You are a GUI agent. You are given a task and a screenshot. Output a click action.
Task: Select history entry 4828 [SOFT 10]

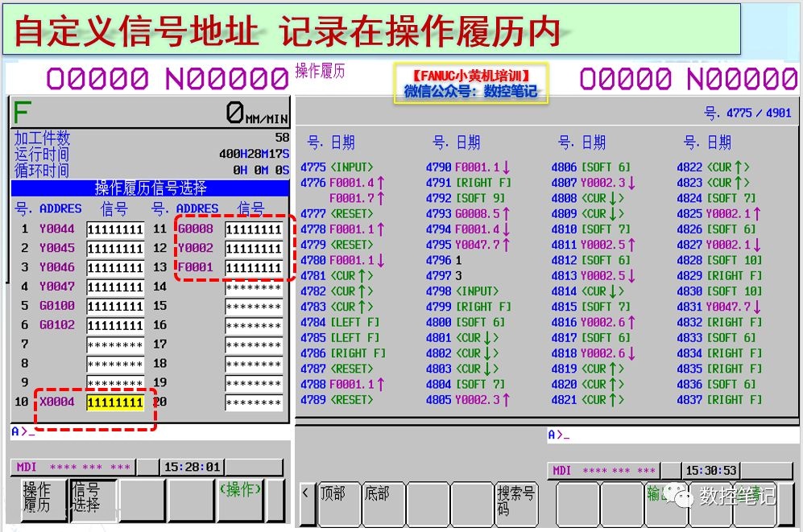click(x=719, y=260)
